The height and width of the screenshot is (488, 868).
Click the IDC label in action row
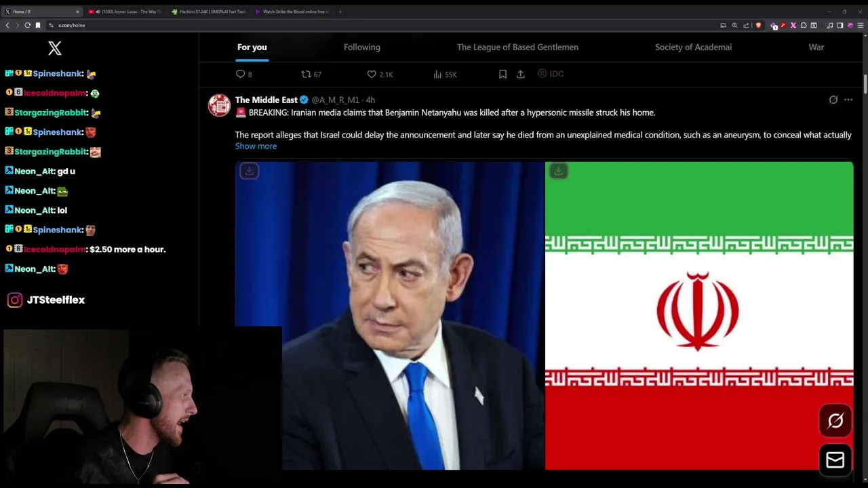[551, 74]
